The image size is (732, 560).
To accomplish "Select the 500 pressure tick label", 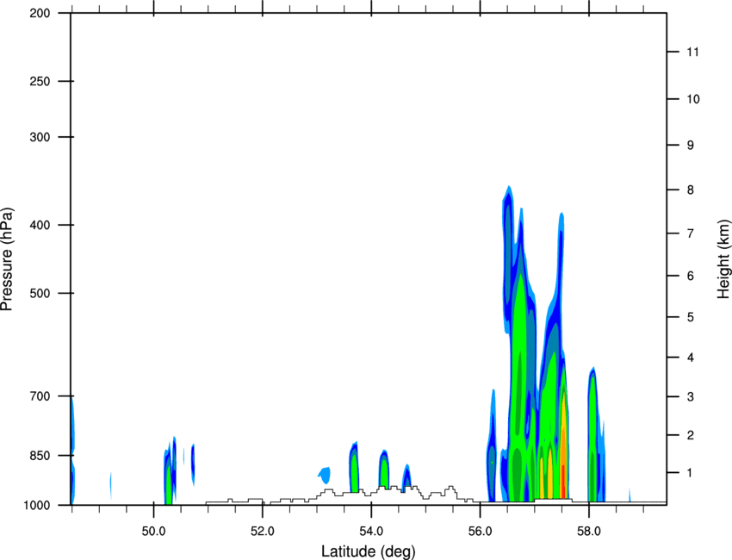I will (x=40, y=293).
